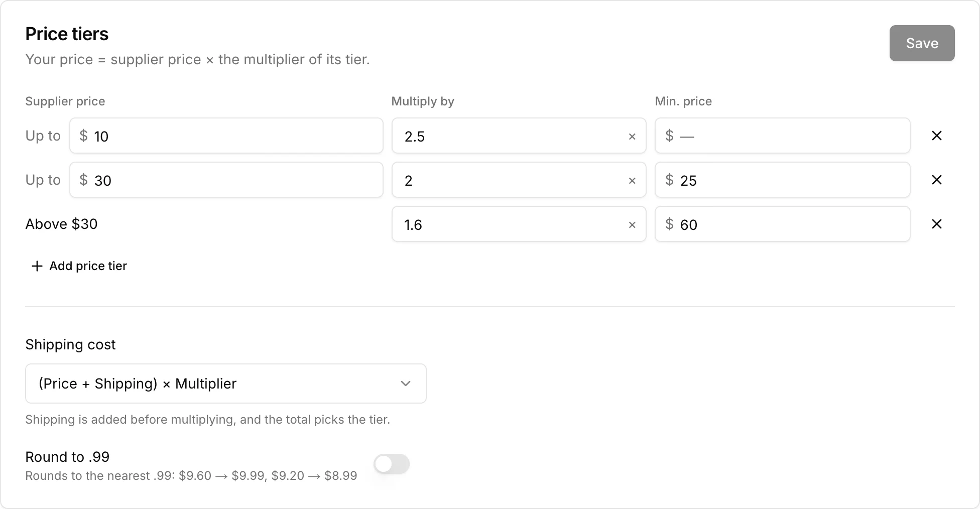
Task: Click the Above $30 label
Action: [x=61, y=224]
